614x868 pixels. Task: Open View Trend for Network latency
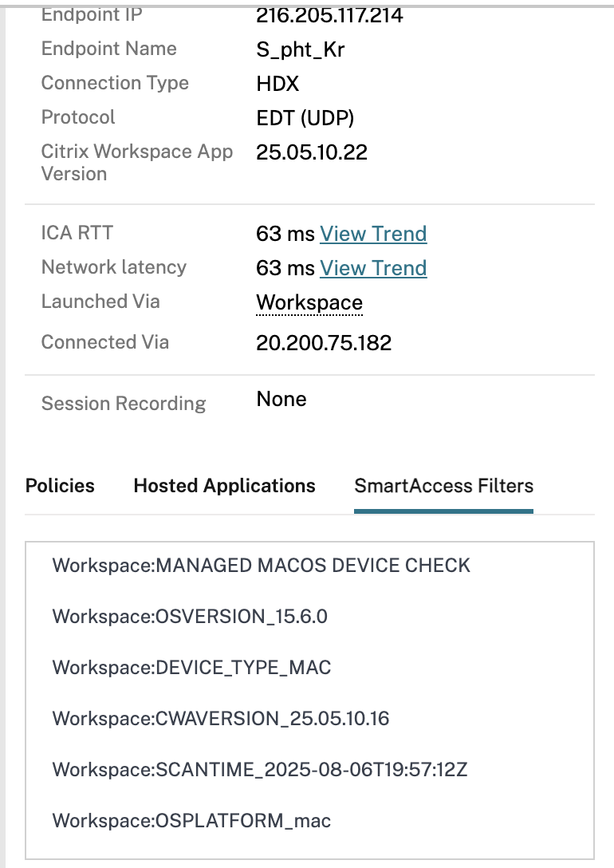(373, 268)
